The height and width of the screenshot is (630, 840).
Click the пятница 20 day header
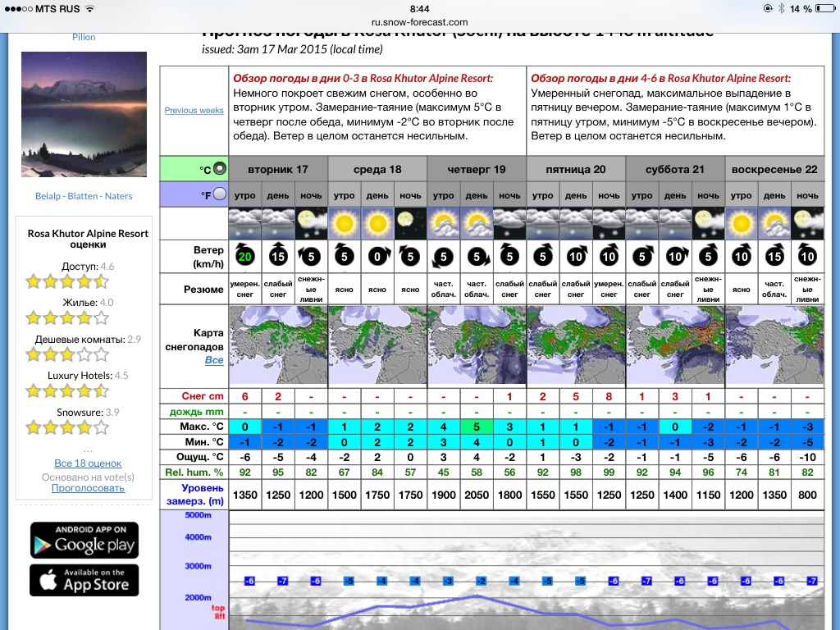coord(576,169)
